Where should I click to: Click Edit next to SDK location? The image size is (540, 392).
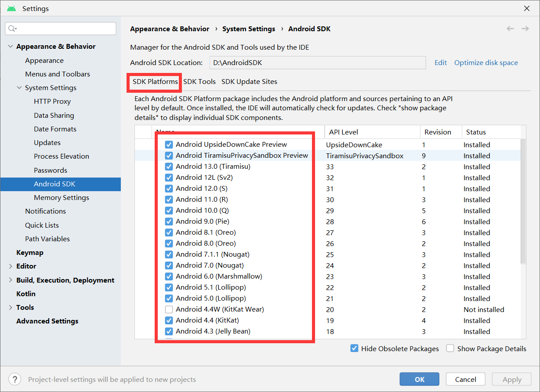tap(441, 63)
